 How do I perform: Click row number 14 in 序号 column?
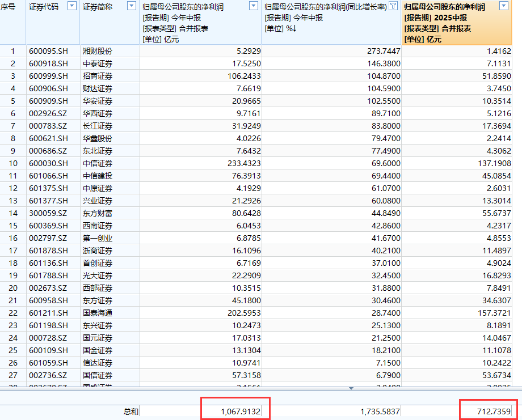coord(13,213)
